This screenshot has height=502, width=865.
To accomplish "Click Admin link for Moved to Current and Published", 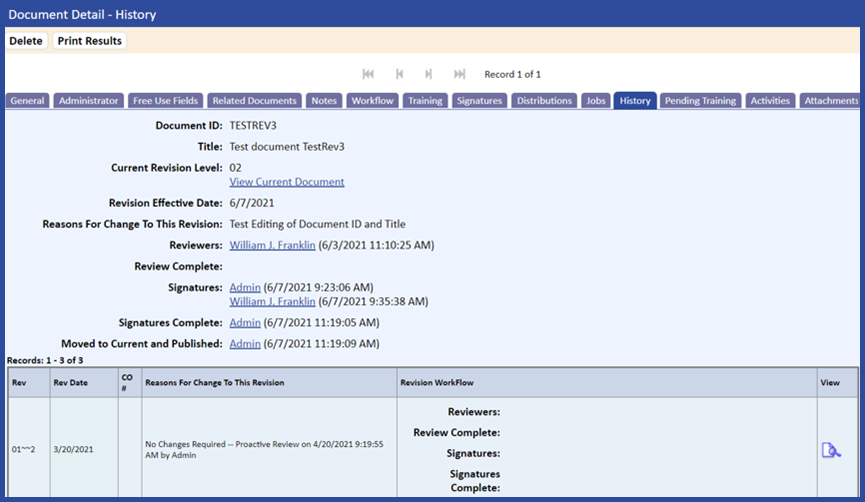I will pos(245,344).
